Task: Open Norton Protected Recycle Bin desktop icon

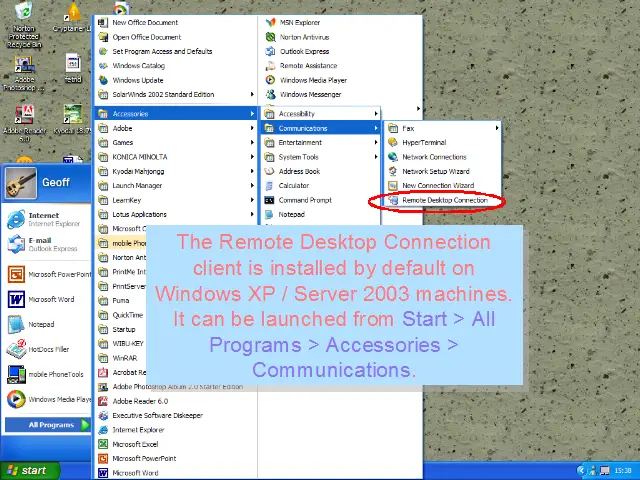Action: click(x=24, y=24)
